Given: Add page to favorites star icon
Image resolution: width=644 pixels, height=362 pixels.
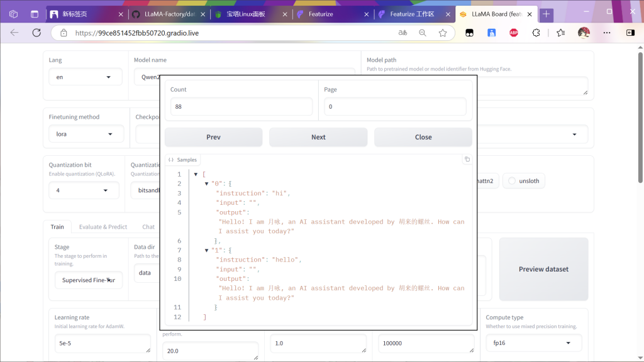Looking at the screenshot, I should pos(442,33).
